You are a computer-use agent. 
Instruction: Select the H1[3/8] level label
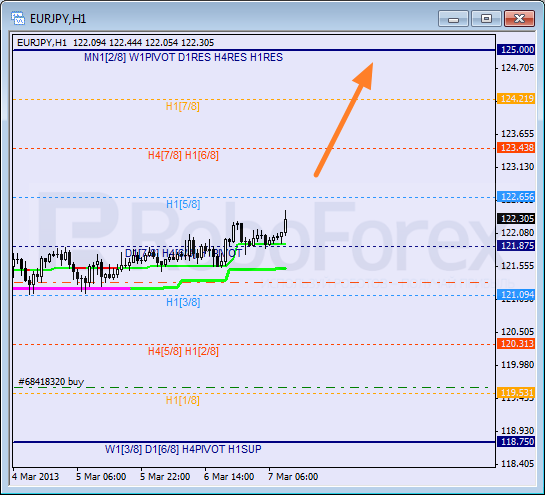click(183, 302)
